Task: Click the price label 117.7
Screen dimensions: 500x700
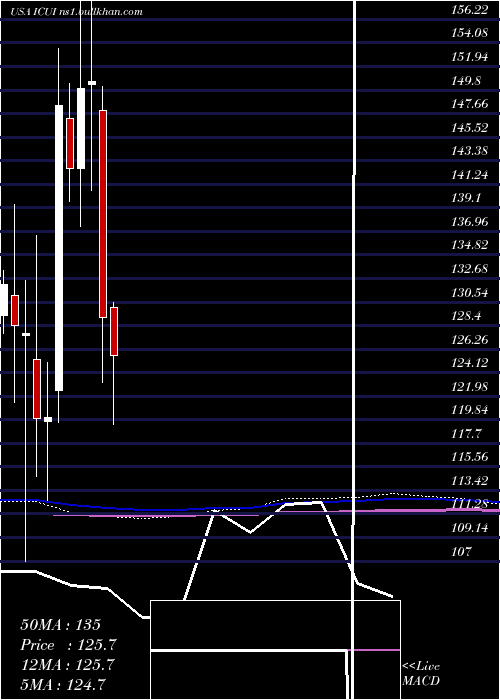Action: pyautogui.click(x=466, y=434)
